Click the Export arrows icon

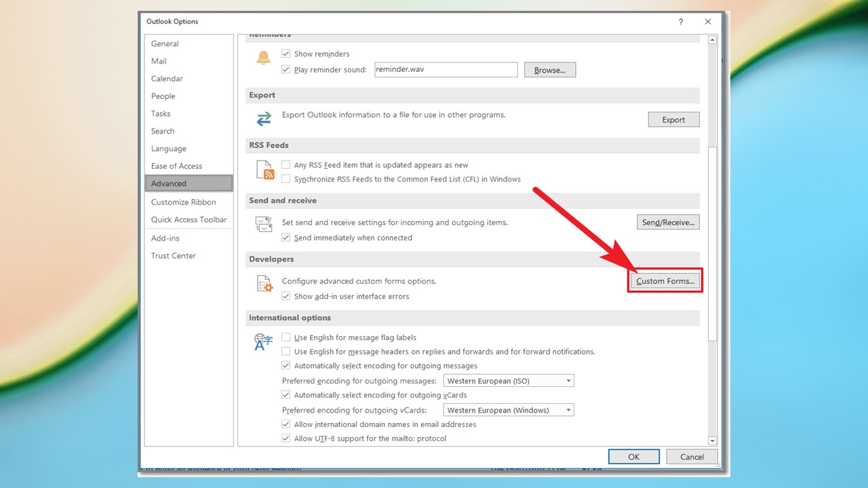tap(264, 119)
